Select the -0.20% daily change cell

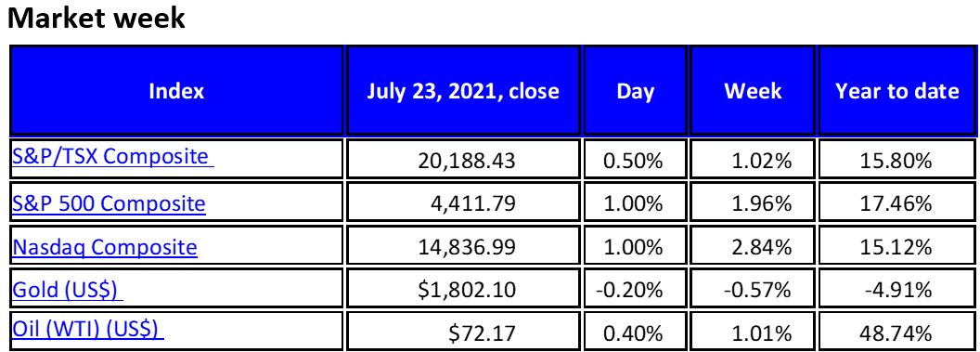(x=635, y=290)
